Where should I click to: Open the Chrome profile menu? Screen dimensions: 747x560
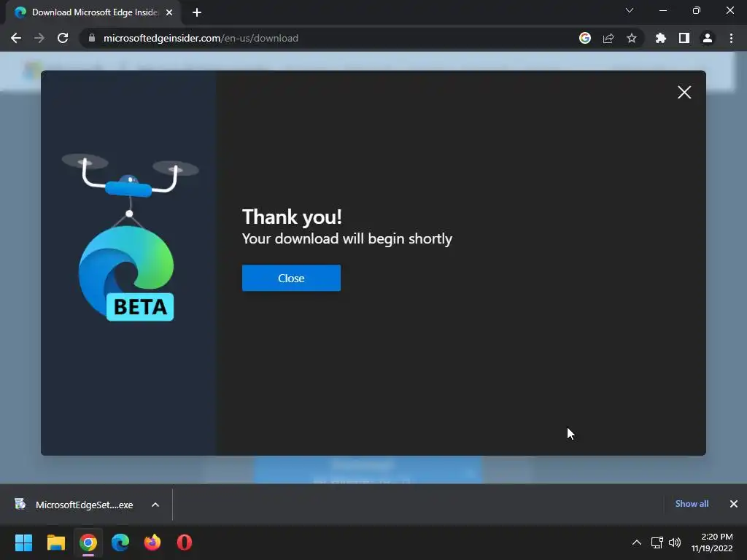pos(708,38)
